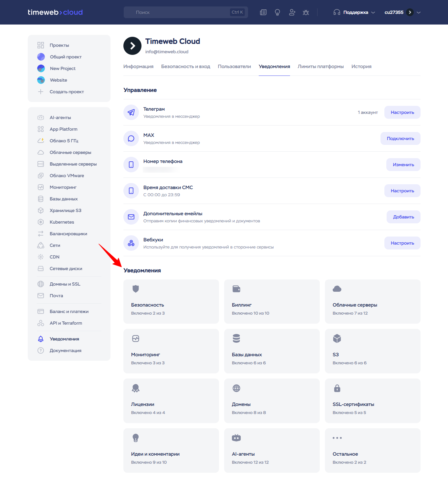Click the add user icon in header
The width and height of the screenshot is (448, 486).
pyautogui.click(x=292, y=12)
